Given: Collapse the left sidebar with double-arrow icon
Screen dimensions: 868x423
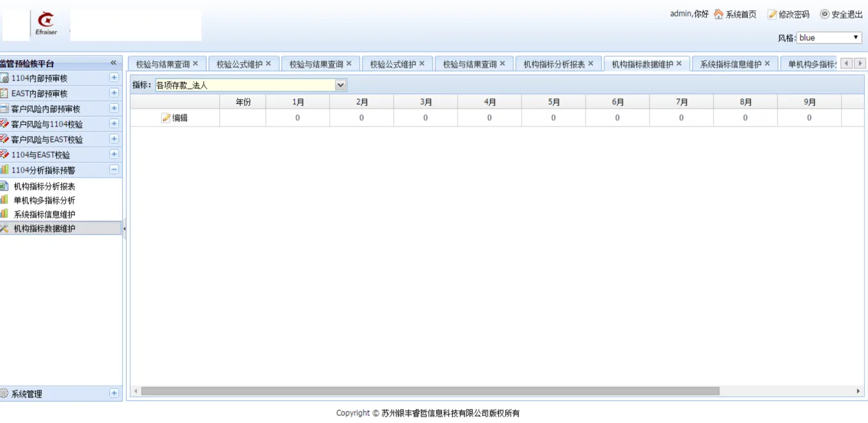Looking at the screenshot, I should [113, 63].
